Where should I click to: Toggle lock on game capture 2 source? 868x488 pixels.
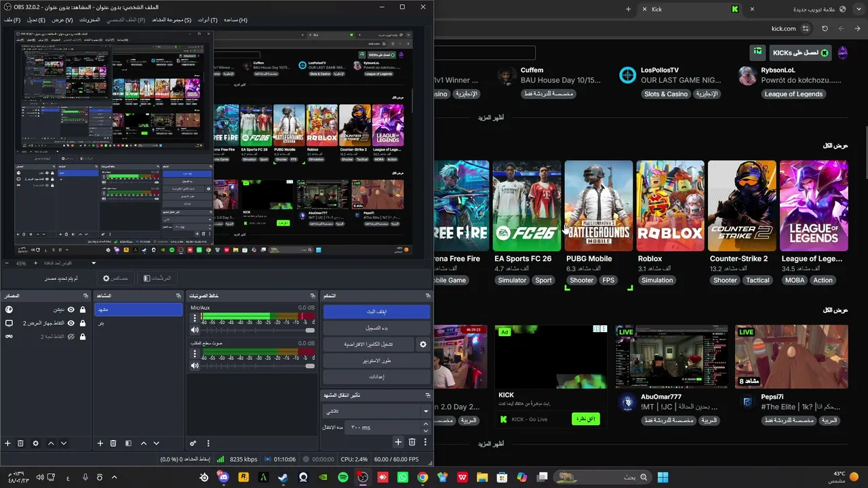click(x=83, y=337)
